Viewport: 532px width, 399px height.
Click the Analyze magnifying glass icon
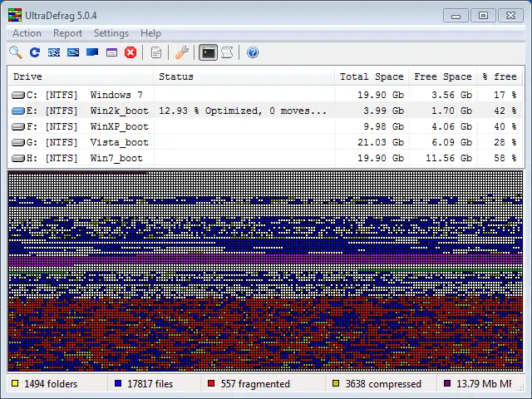click(16, 52)
